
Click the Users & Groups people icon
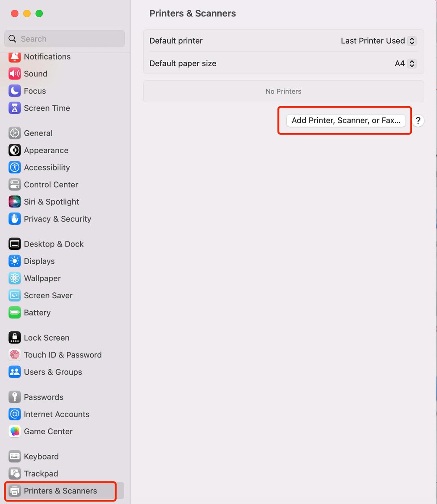(x=15, y=372)
